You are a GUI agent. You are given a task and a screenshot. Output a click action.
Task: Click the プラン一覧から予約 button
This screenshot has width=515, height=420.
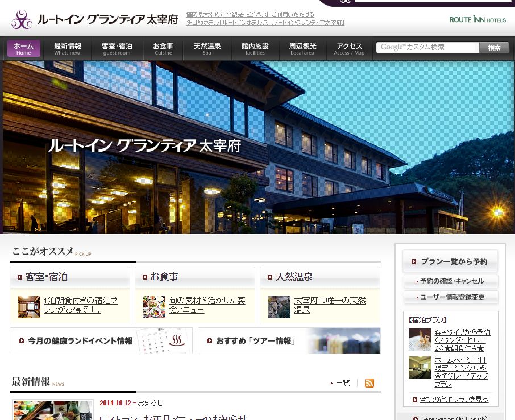click(450, 261)
